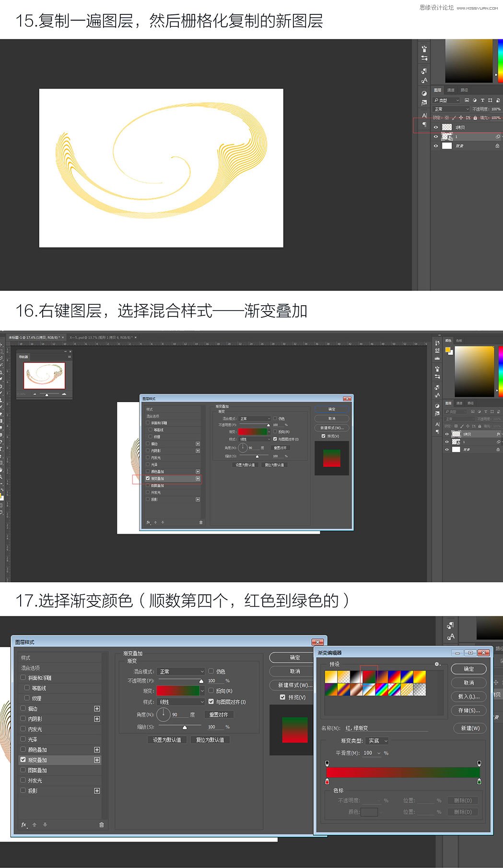Click plus icon beside 内阴影 in step 17 dialog
This screenshot has width=503, height=868.
[x=97, y=718]
